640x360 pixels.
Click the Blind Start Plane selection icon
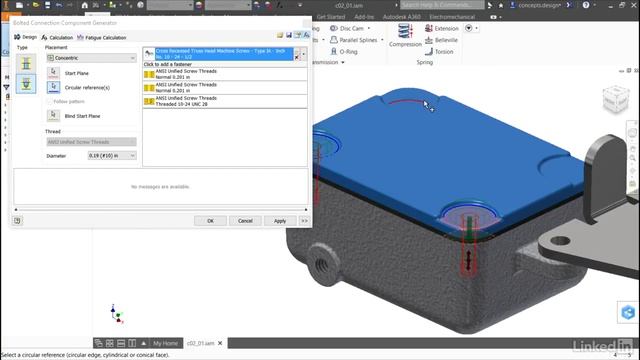click(x=53, y=116)
